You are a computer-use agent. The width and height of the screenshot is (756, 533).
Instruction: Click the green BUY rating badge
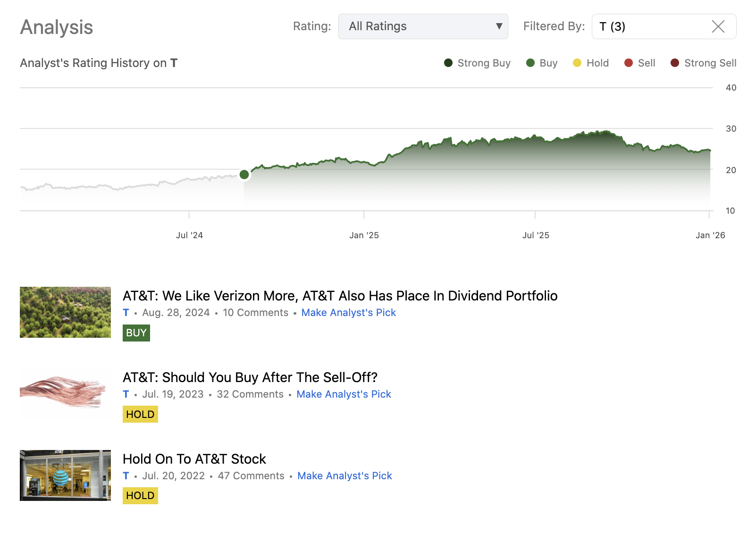click(x=136, y=333)
